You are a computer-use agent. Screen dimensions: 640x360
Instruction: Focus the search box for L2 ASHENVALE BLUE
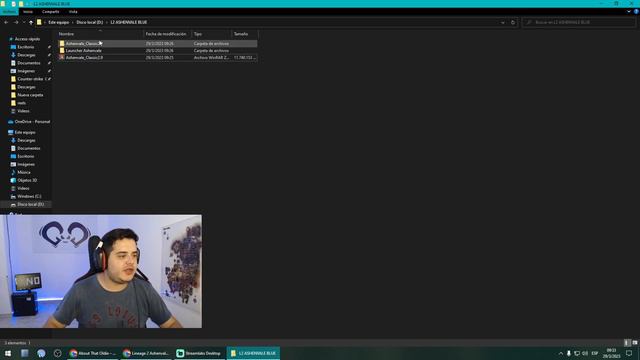tap(579, 22)
